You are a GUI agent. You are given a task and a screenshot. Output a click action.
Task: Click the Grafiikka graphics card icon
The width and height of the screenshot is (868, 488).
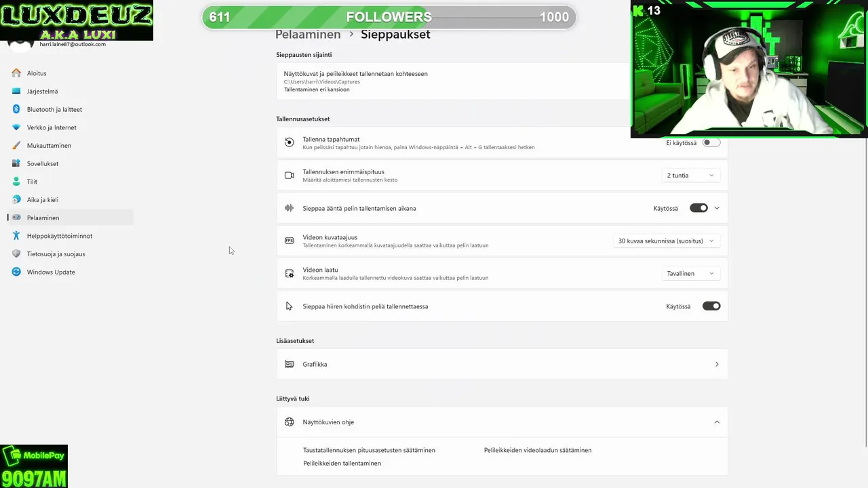click(x=290, y=364)
